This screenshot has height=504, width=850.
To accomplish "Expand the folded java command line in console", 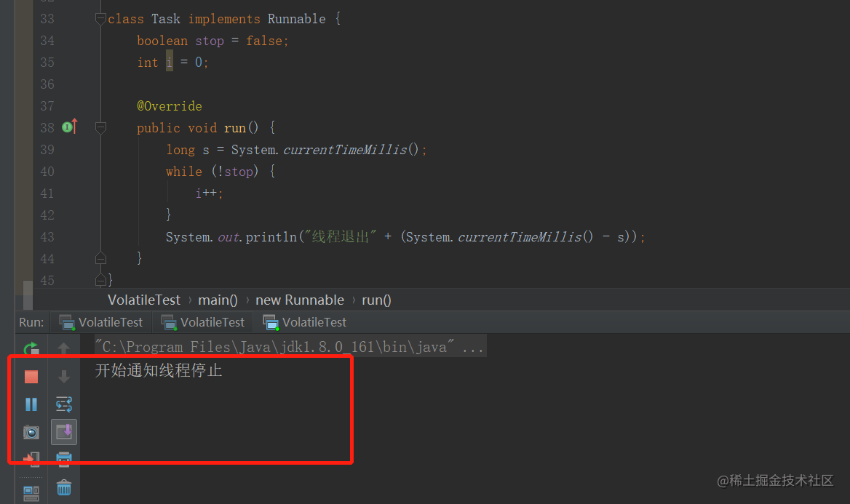I will click(290, 347).
